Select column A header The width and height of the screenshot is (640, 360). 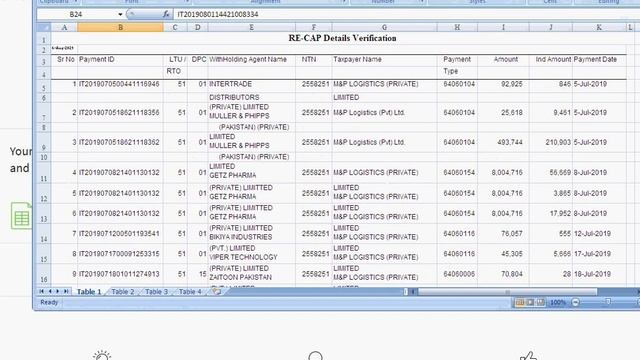point(64,27)
